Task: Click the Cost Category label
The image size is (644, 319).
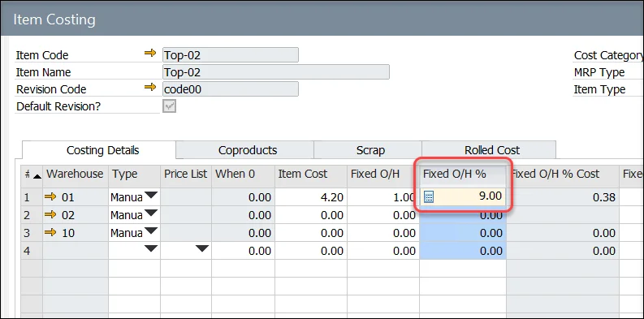Action: click(x=609, y=55)
